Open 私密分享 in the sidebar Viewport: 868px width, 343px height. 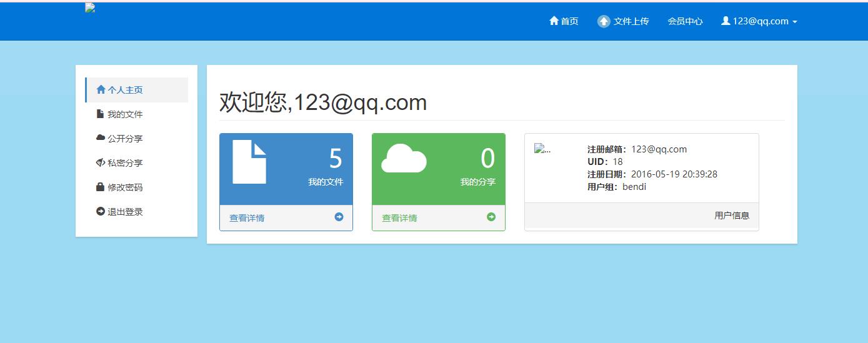click(125, 163)
